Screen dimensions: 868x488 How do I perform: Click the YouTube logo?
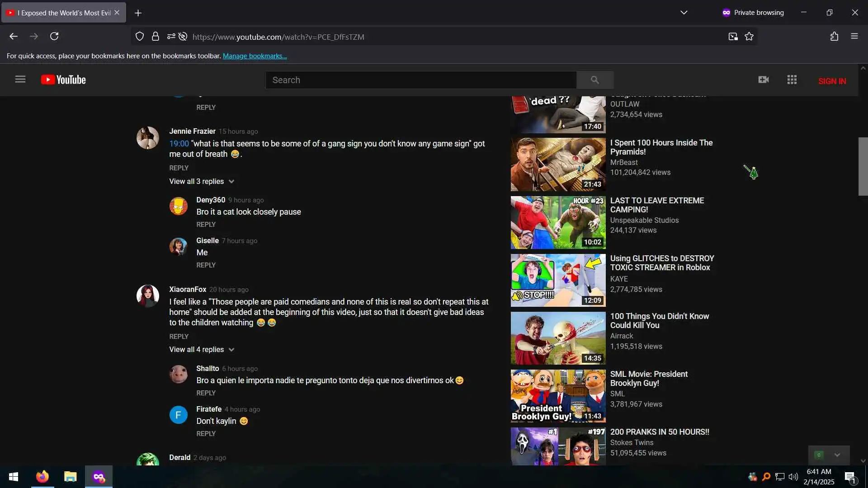(63, 80)
